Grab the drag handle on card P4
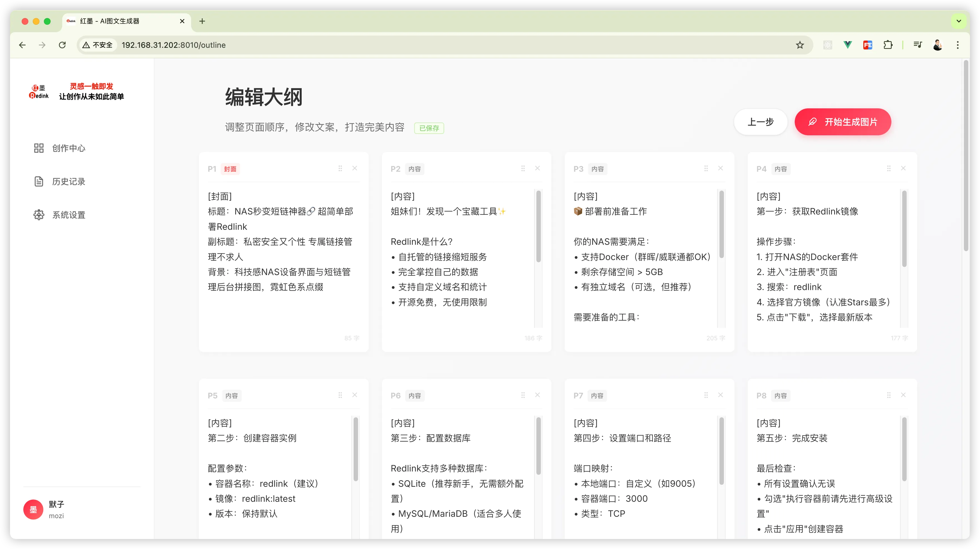980x549 pixels. (889, 168)
